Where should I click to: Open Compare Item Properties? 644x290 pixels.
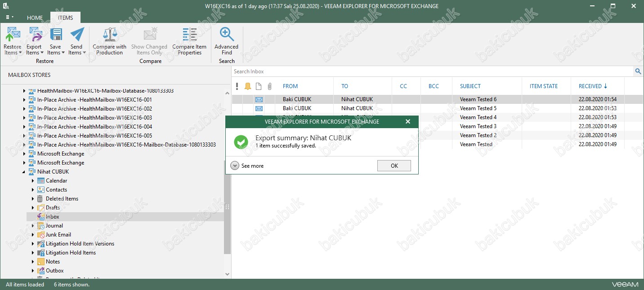189,41
